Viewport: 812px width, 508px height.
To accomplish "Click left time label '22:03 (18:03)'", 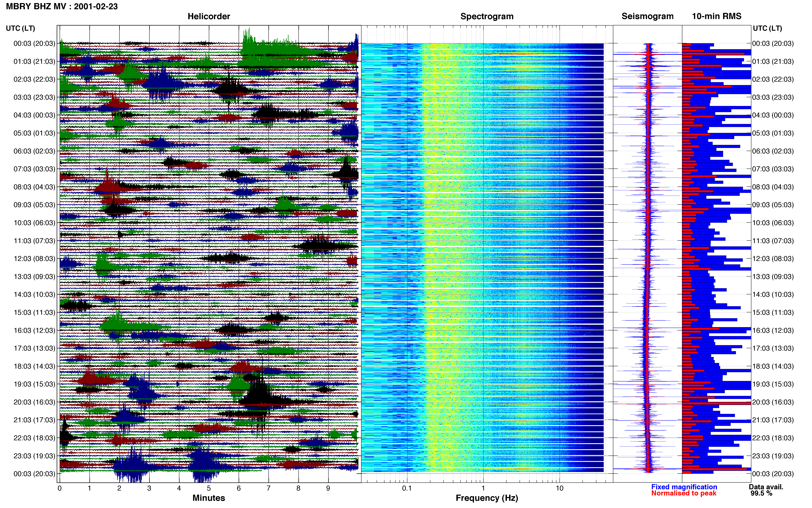I will 34,438.
